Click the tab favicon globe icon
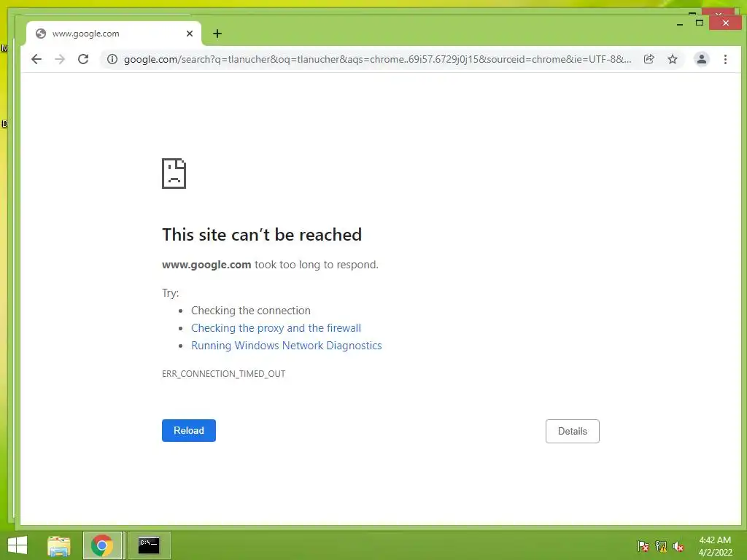 point(41,34)
